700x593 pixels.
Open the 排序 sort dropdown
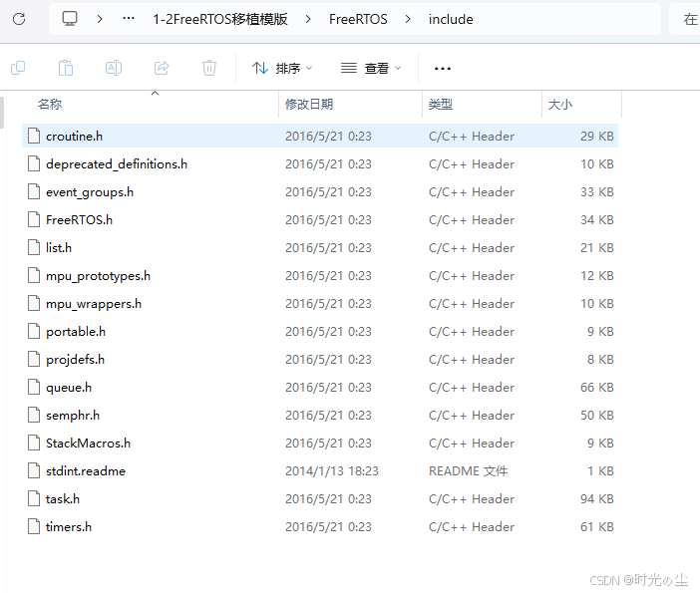[x=282, y=68]
